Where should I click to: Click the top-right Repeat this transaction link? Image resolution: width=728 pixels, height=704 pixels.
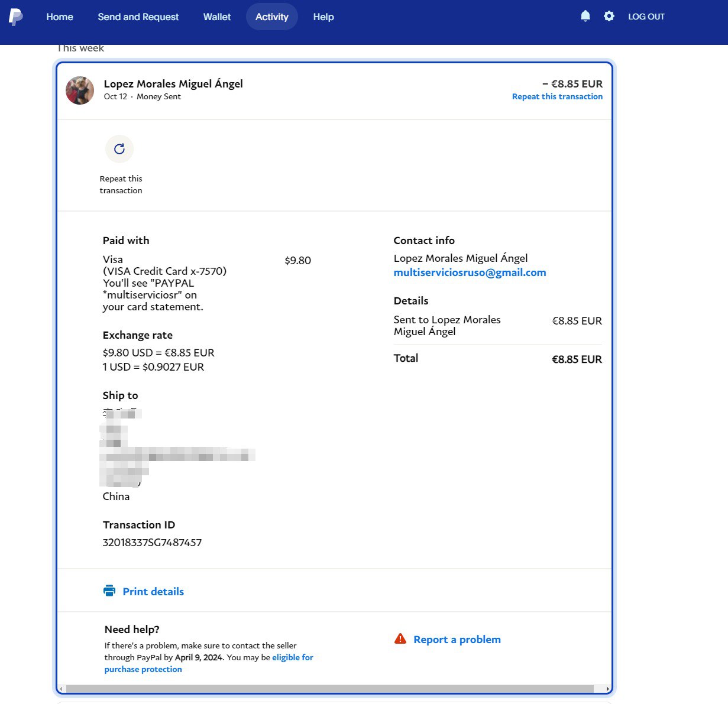tap(557, 96)
